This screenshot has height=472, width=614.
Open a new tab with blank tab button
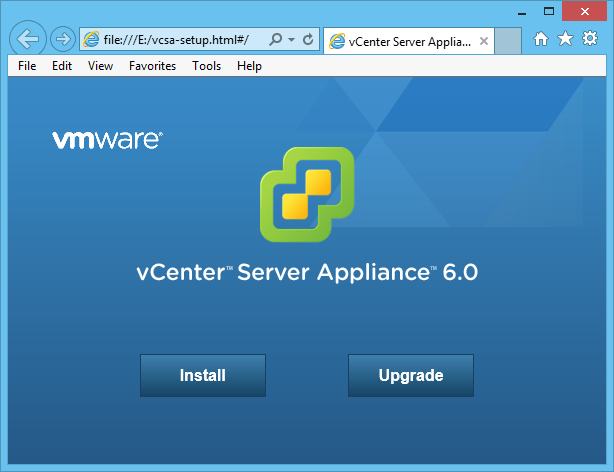(508, 41)
